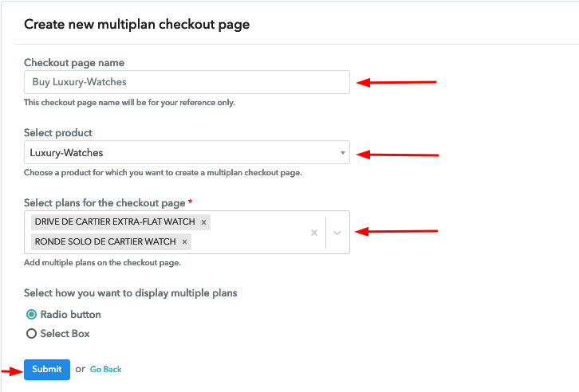The height and width of the screenshot is (392, 579).
Task: Click the Select plans for the checkout page label
Action: [x=104, y=203]
